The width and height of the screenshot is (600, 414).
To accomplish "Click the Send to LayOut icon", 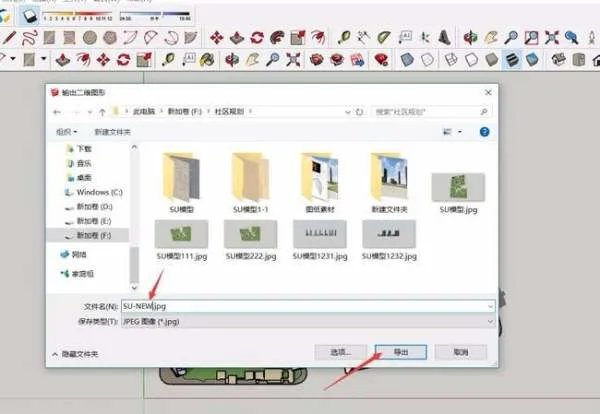I will point(357,59).
